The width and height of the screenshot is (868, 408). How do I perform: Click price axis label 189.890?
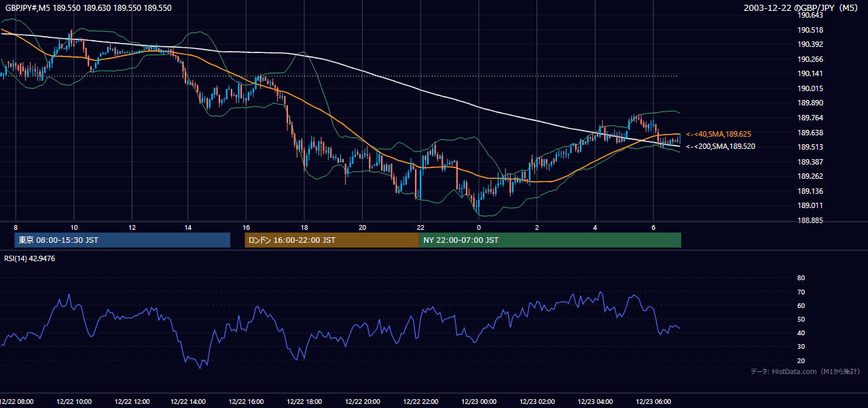pyautogui.click(x=810, y=103)
